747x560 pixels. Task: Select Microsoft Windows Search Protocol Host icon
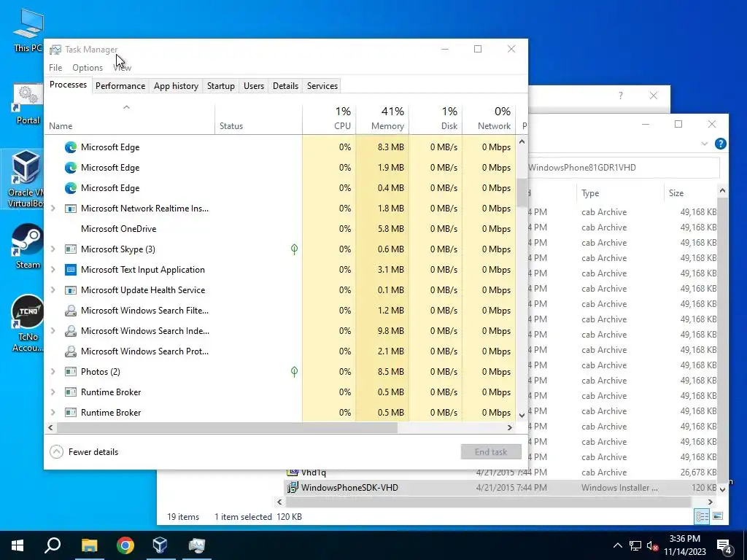(71, 351)
